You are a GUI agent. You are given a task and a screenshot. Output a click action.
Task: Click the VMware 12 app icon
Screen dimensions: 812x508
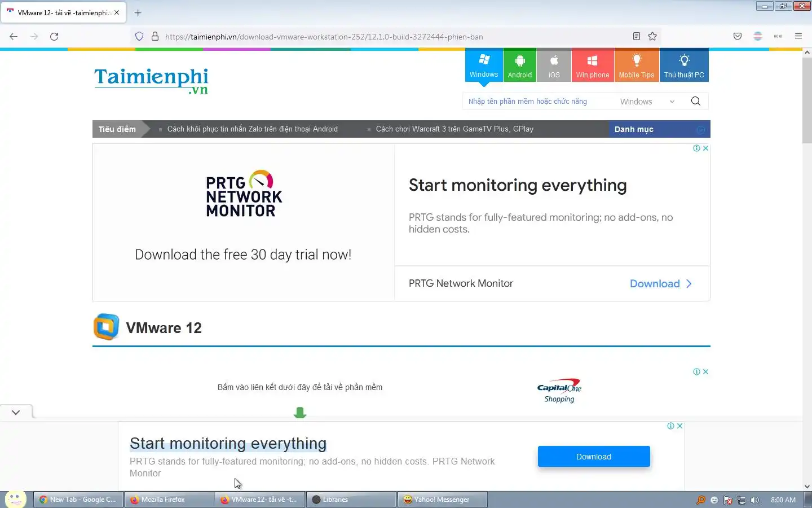coord(106,327)
